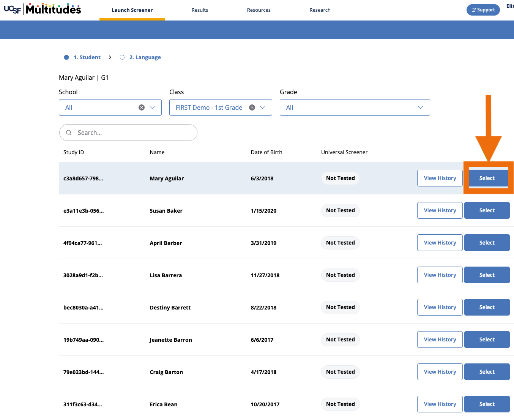This screenshot has width=514, height=420.
Task: Clear the Class filter selection
Action: pyautogui.click(x=252, y=107)
